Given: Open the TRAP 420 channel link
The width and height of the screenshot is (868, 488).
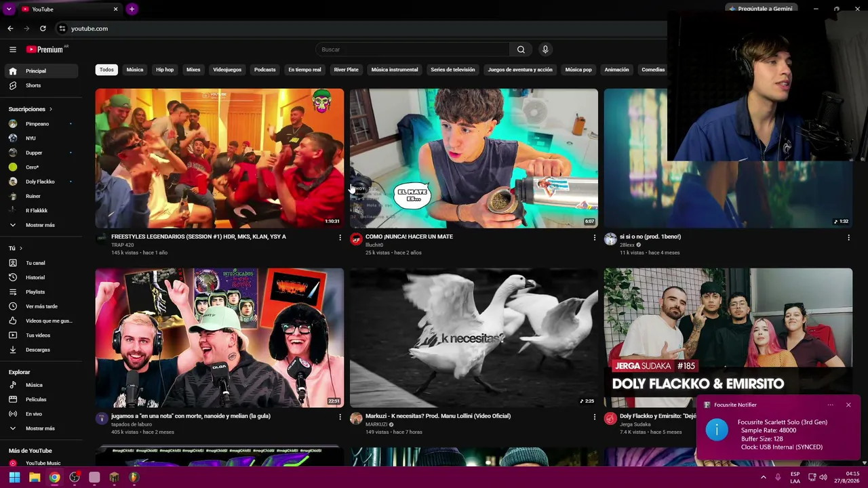Looking at the screenshot, I should [122, 245].
